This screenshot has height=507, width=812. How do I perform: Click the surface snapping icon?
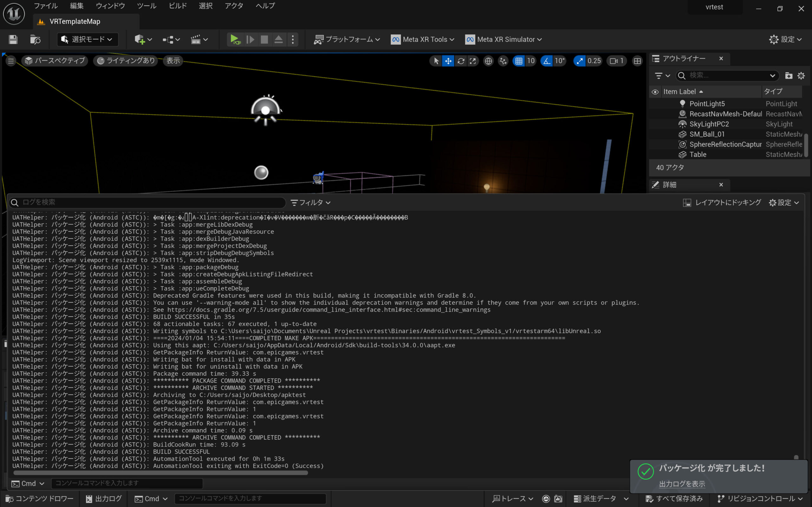503,61
